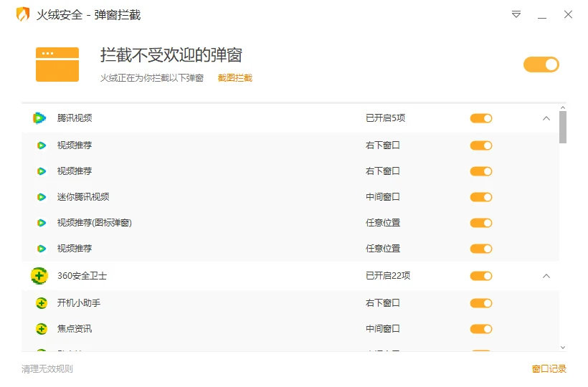Collapse the 360安全卫士 rule group
Viewport: 588px width, 387px height.
tap(546, 276)
